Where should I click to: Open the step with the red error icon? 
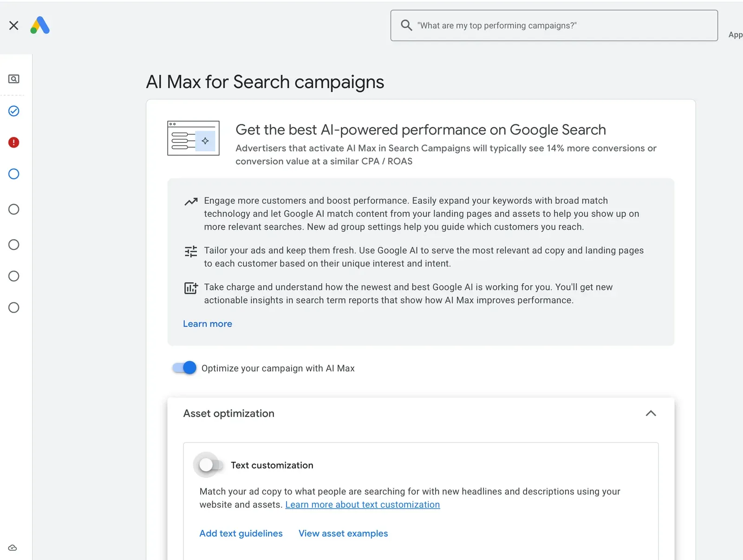pos(14,143)
